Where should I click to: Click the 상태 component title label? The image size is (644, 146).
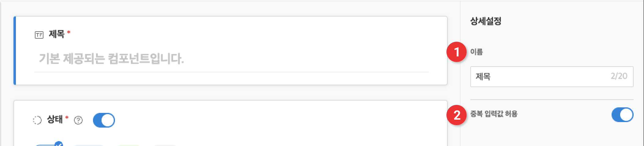pyautogui.click(x=55, y=119)
